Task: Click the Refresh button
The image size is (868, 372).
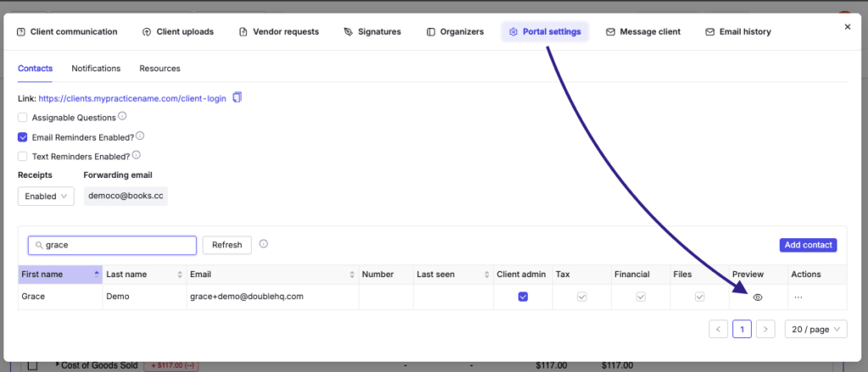Action: coord(227,245)
